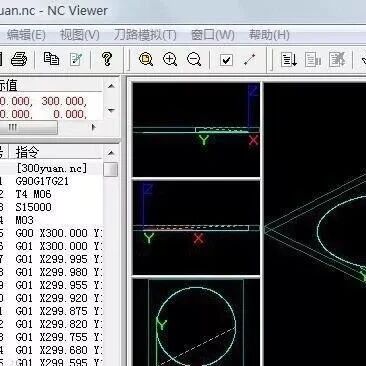Open the 窗口(W) menu

coord(213,35)
